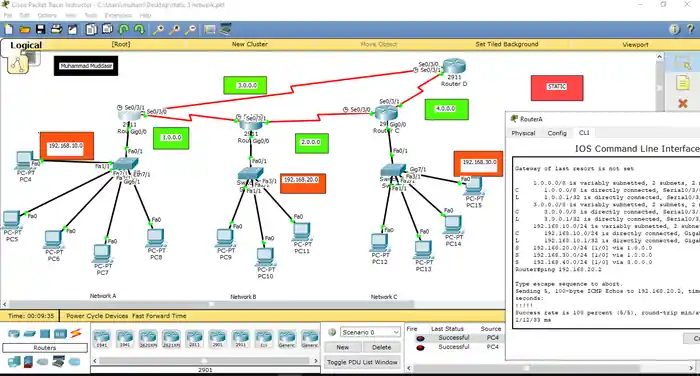Click inside RouterA CLI terminal area

[x=607, y=243]
